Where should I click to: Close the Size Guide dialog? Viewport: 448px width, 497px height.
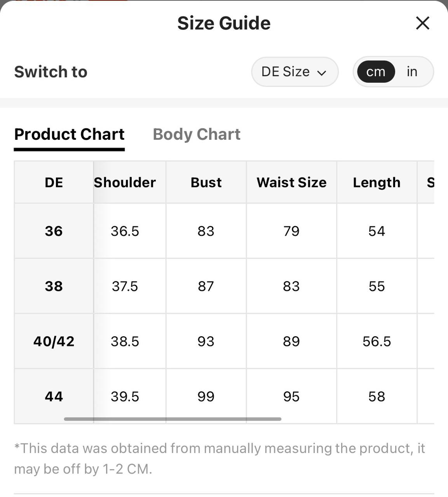422,23
